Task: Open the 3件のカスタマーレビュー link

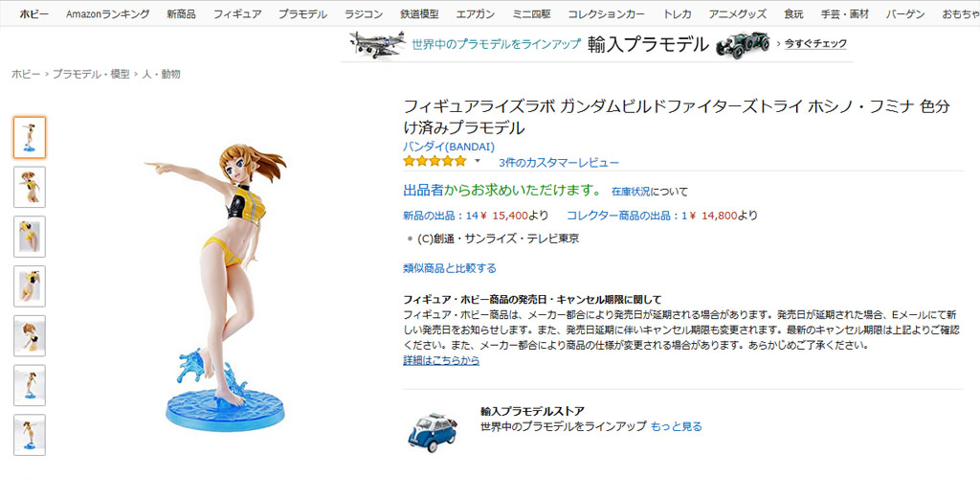Action: (559, 163)
